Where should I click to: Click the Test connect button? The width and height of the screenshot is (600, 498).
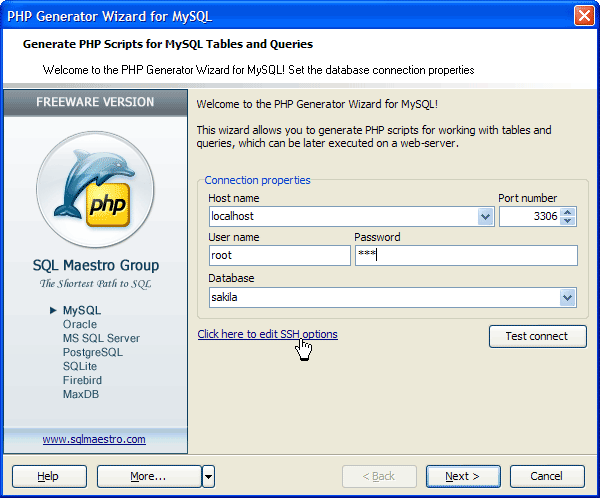click(538, 336)
